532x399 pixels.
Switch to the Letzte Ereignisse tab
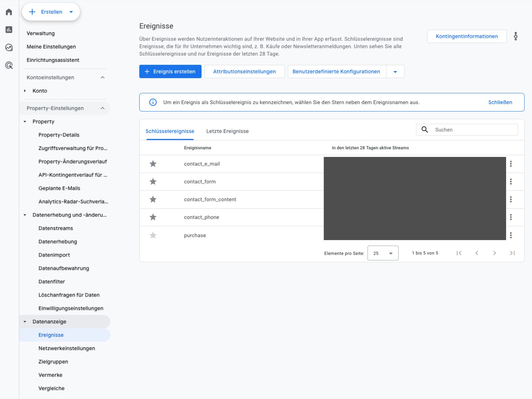pyautogui.click(x=227, y=131)
